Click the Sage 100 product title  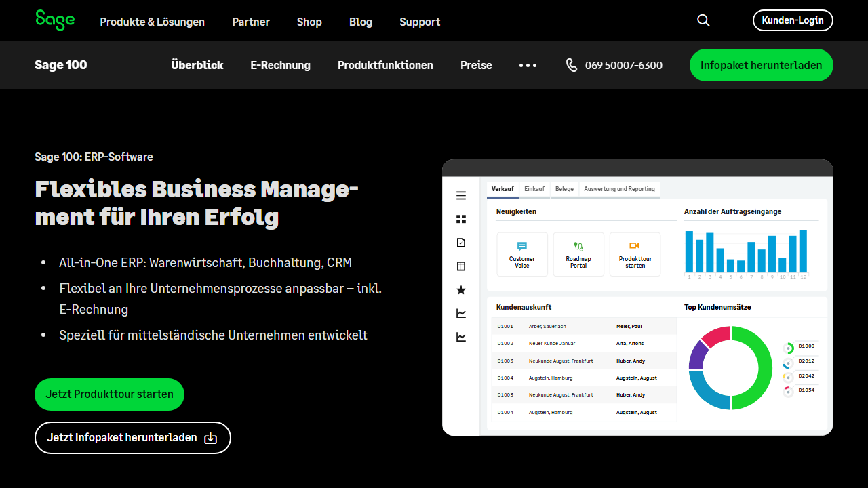61,65
